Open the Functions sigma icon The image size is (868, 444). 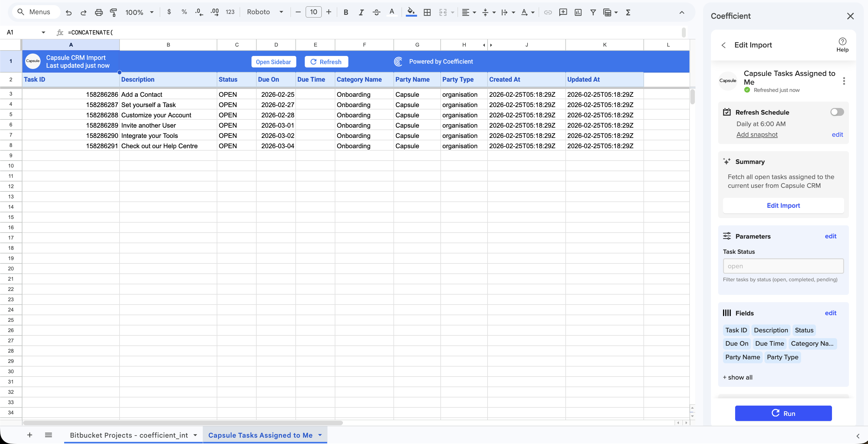[x=628, y=12]
